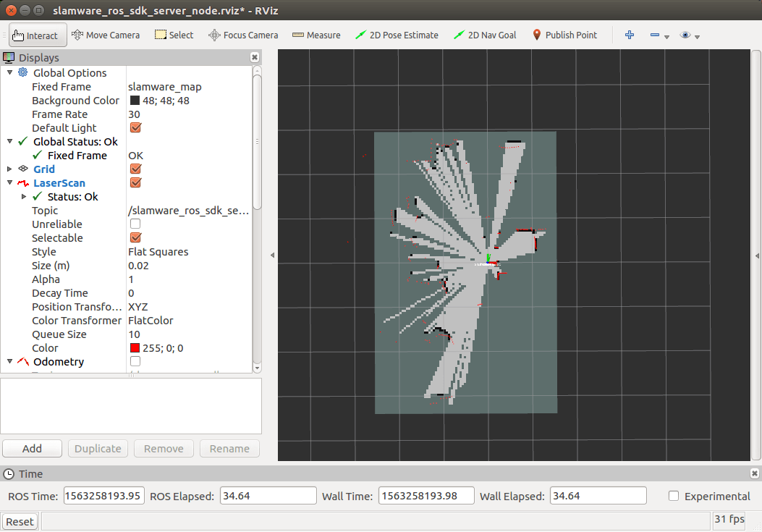Screen dimensions: 762x532
Task: Disable the Grid display checkbox
Action: (135, 169)
